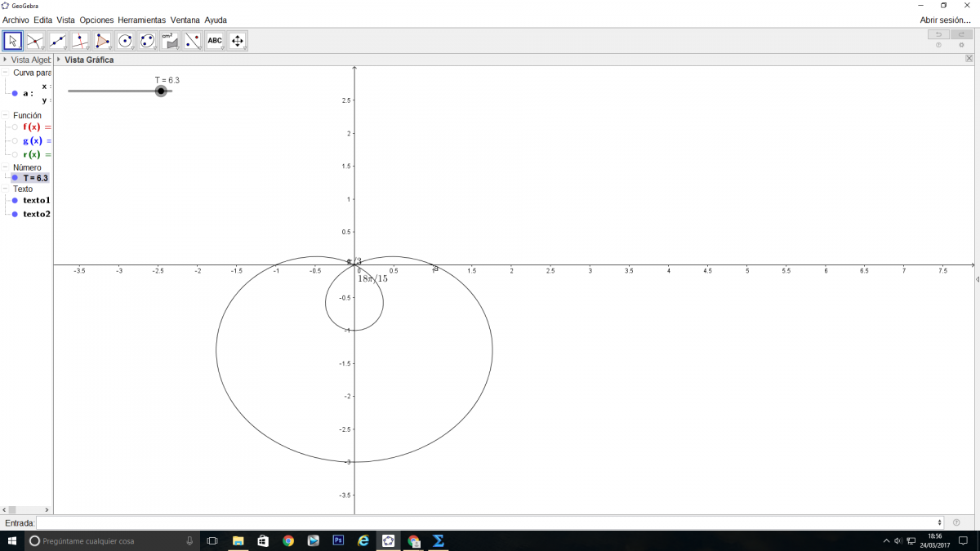This screenshot has width=980, height=551.
Task: Hide texto1 using its visibility dot
Action: tap(15, 201)
